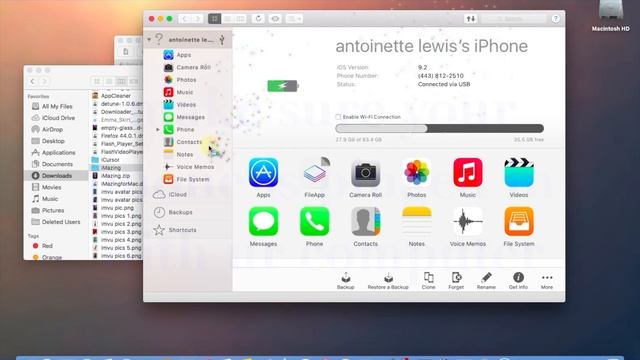Select iMazing.zip in Finder file list
This screenshot has width=640, height=360.
click(116, 176)
